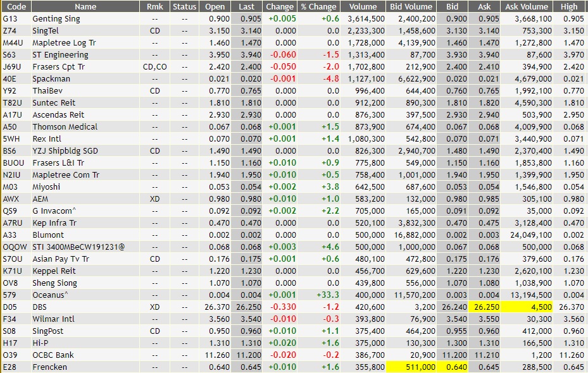The width and height of the screenshot is (588, 373).
Task: Click the Miyoshi stock name
Action: pyautogui.click(x=46, y=187)
